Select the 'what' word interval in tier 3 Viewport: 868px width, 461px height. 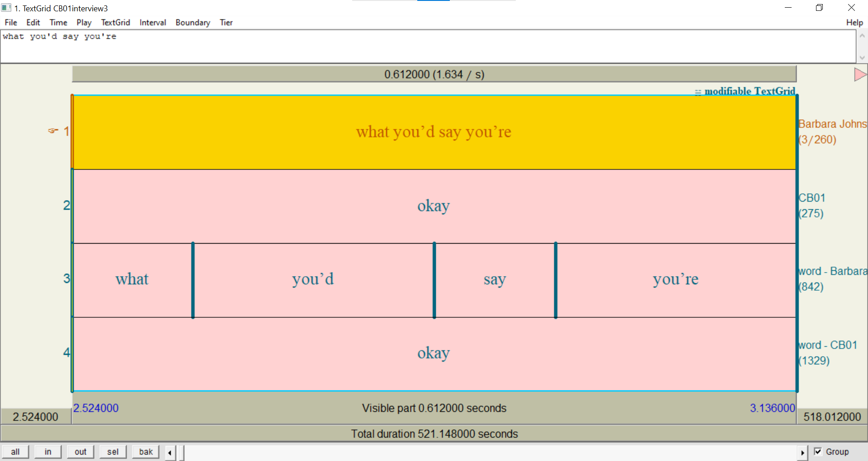pyautogui.click(x=132, y=280)
